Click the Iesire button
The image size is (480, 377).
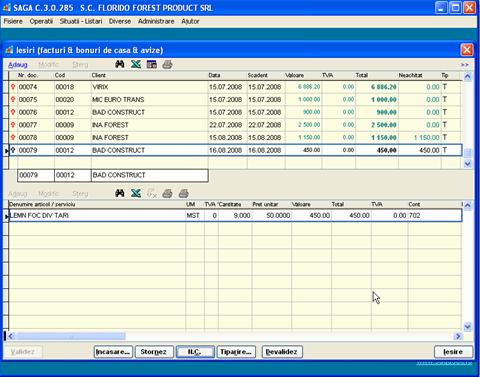[453, 352]
